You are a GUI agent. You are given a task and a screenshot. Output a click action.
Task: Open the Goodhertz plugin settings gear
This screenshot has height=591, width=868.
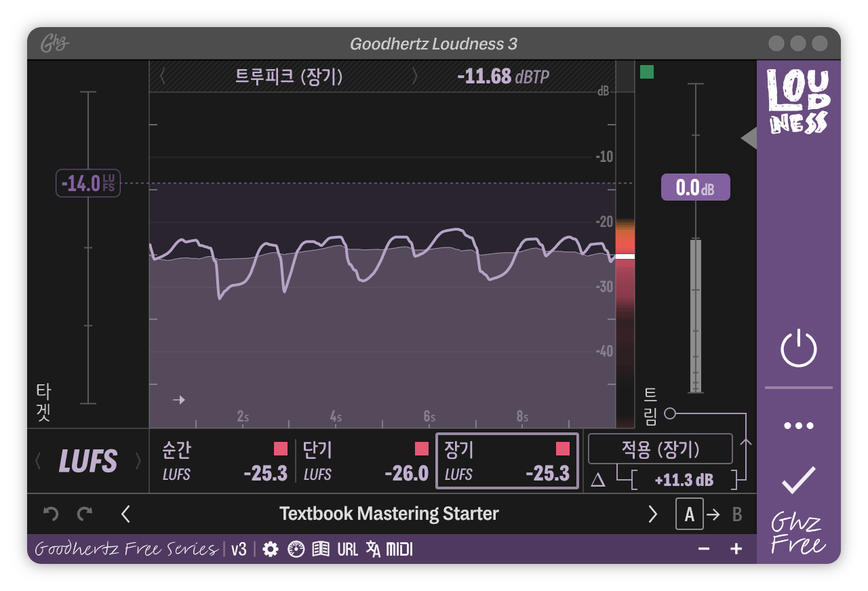pyautogui.click(x=271, y=549)
